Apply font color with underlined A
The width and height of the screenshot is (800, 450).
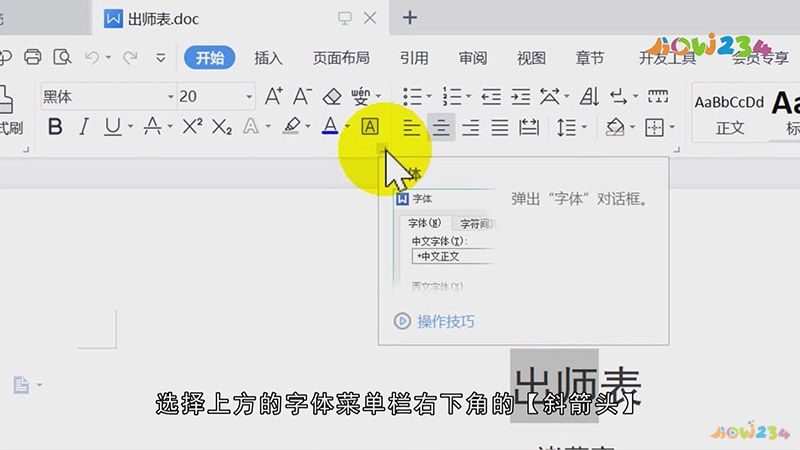(330, 126)
